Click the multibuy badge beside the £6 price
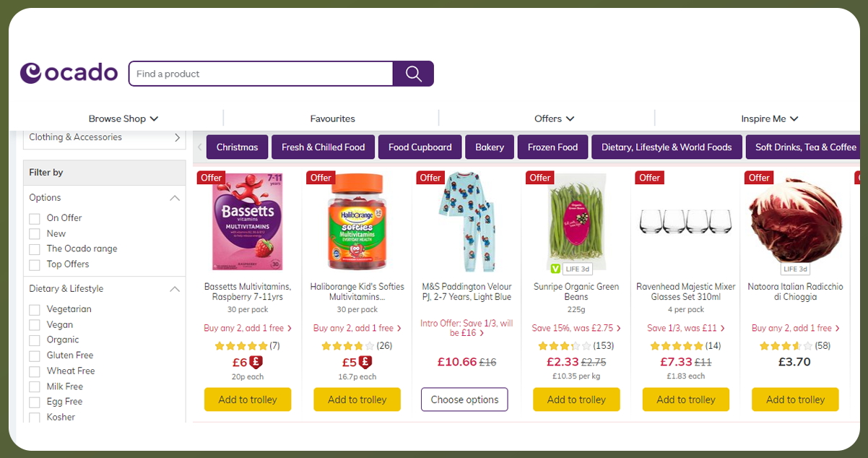The height and width of the screenshot is (458, 868). coord(256,362)
